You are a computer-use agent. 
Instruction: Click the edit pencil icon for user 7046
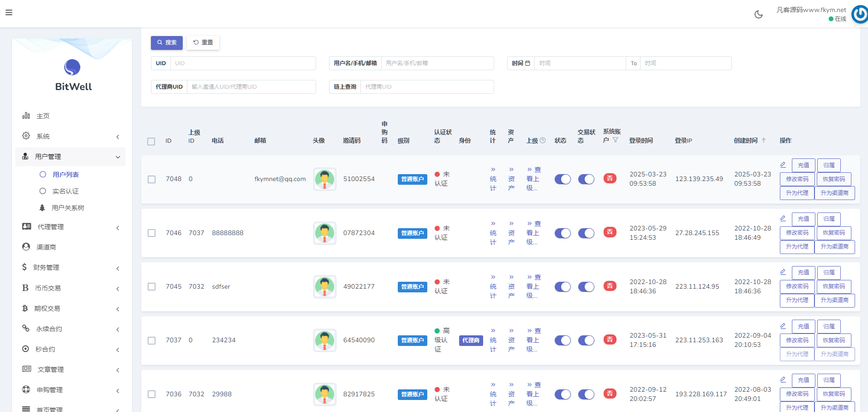(783, 218)
